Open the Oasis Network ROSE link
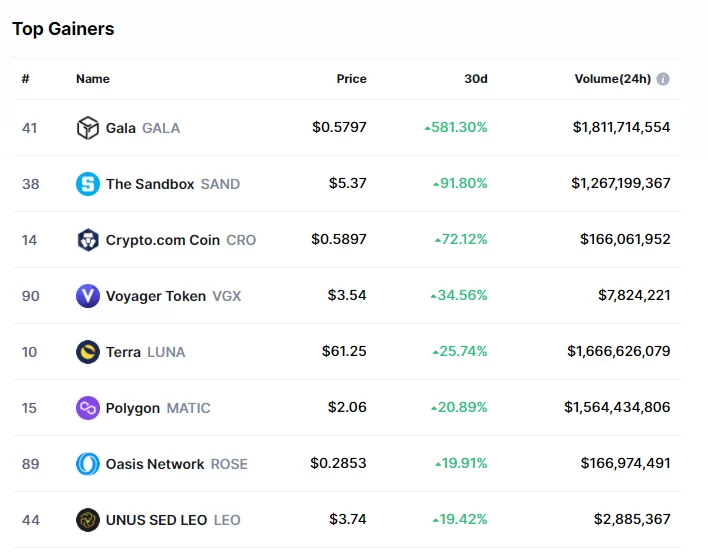The width and height of the screenshot is (708, 552). [x=176, y=464]
